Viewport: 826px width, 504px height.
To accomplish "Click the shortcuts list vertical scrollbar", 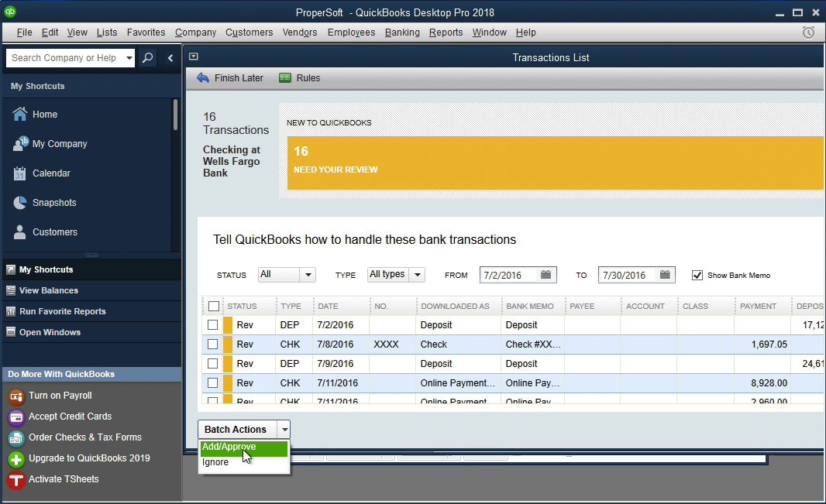I will [x=175, y=115].
